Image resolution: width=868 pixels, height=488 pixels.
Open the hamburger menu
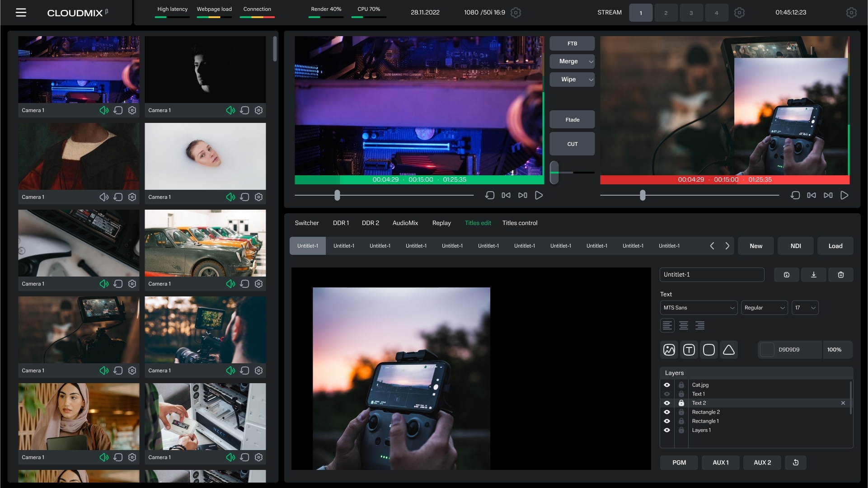pos(21,13)
